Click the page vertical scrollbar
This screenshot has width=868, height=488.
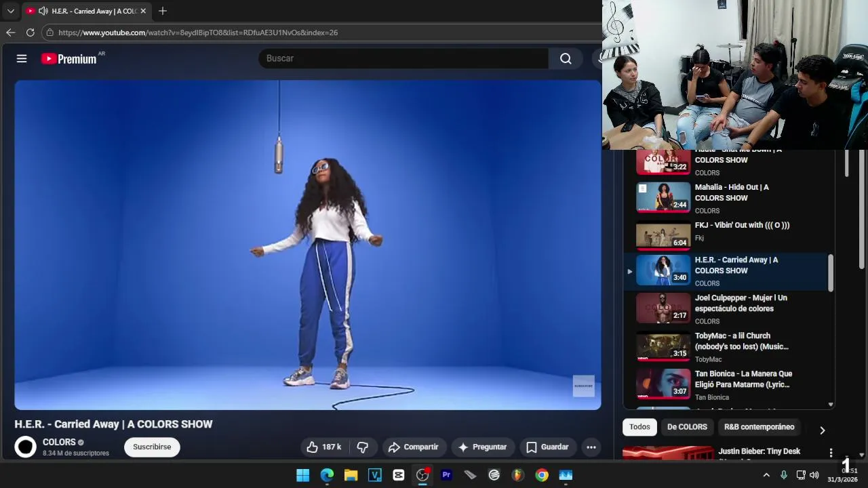pyautogui.click(x=862, y=209)
